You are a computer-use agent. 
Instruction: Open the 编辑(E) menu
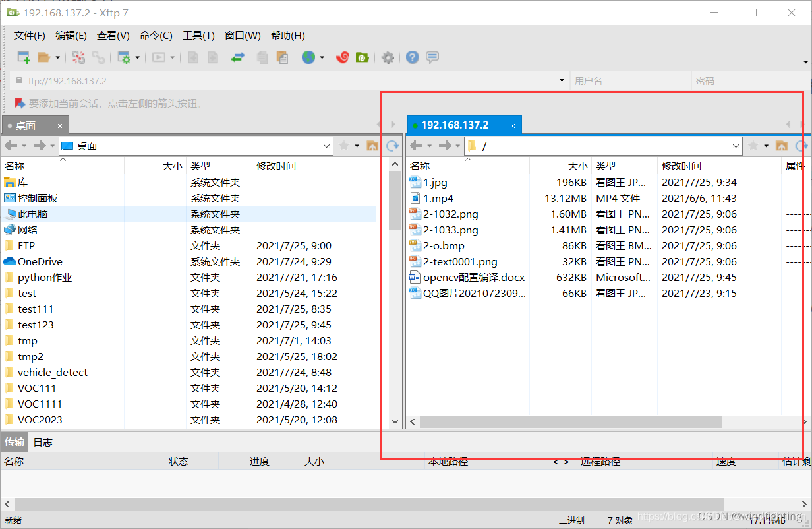[71, 36]
